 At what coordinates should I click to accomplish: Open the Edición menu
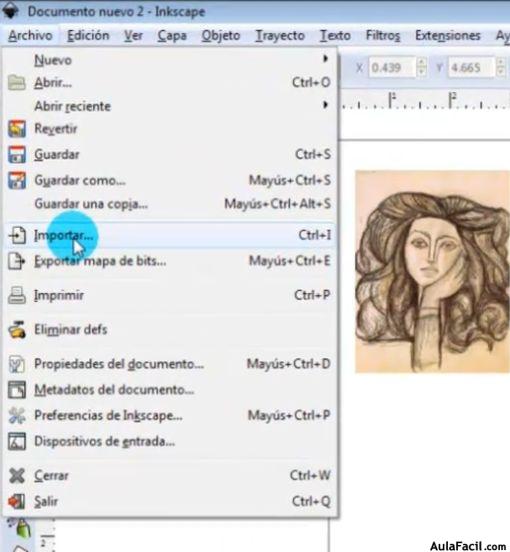(88, 36)
